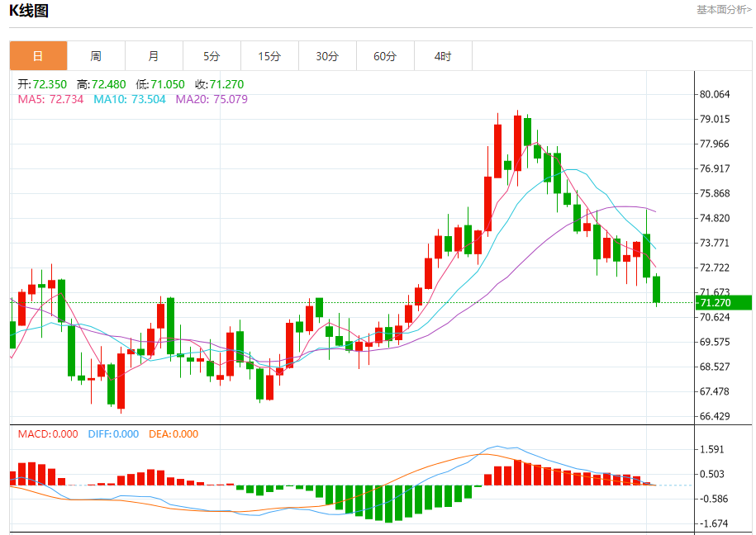
Task: Click the 80.064 price axis label
Action: (x=715, y=94)
